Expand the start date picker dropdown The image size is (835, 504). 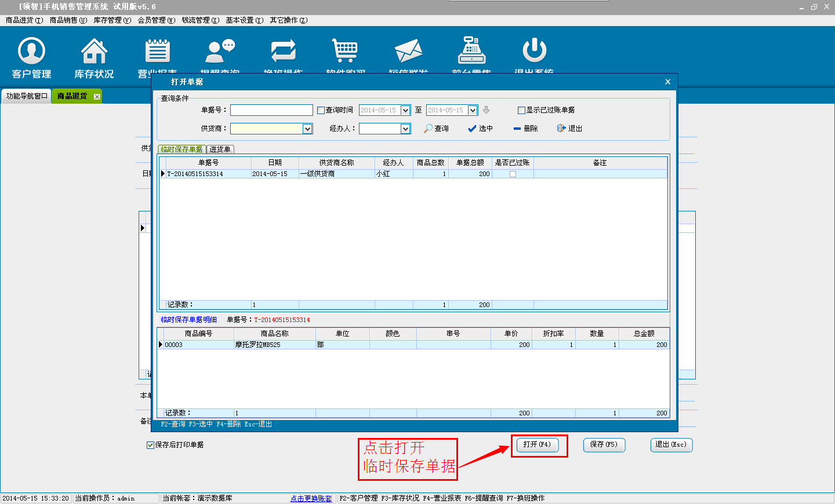pyautogui.click(x=405, y=111)
